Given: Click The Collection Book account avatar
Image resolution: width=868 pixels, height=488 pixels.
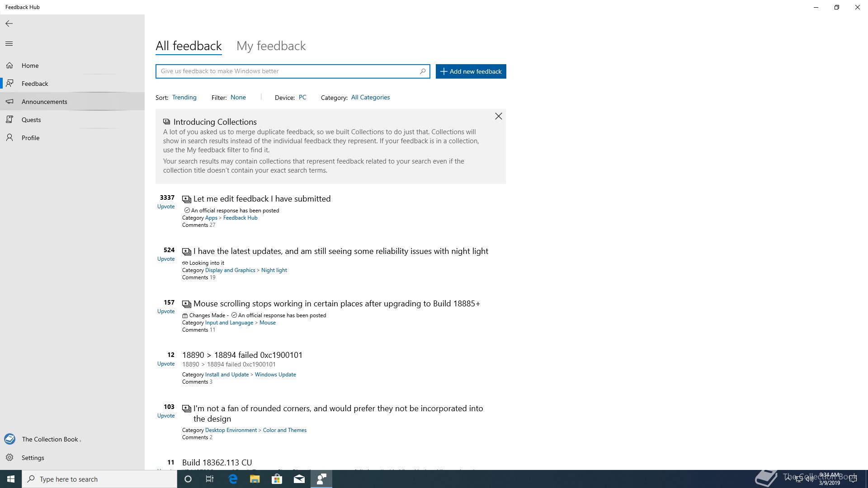Looking at the screenshot, I should click(x=9, y=439).
